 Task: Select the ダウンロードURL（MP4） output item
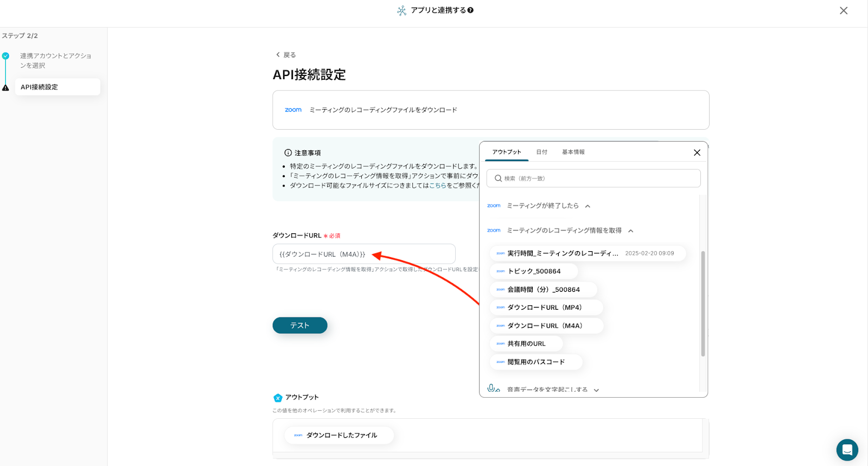(x=545, y=308)
